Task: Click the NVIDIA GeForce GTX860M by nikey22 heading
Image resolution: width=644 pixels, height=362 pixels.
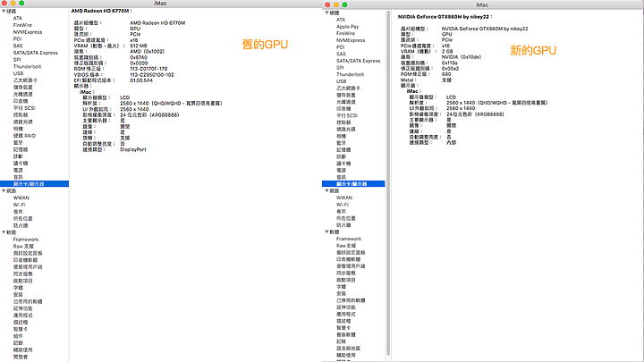Action: pyautogui.click(x=445, y=17)
